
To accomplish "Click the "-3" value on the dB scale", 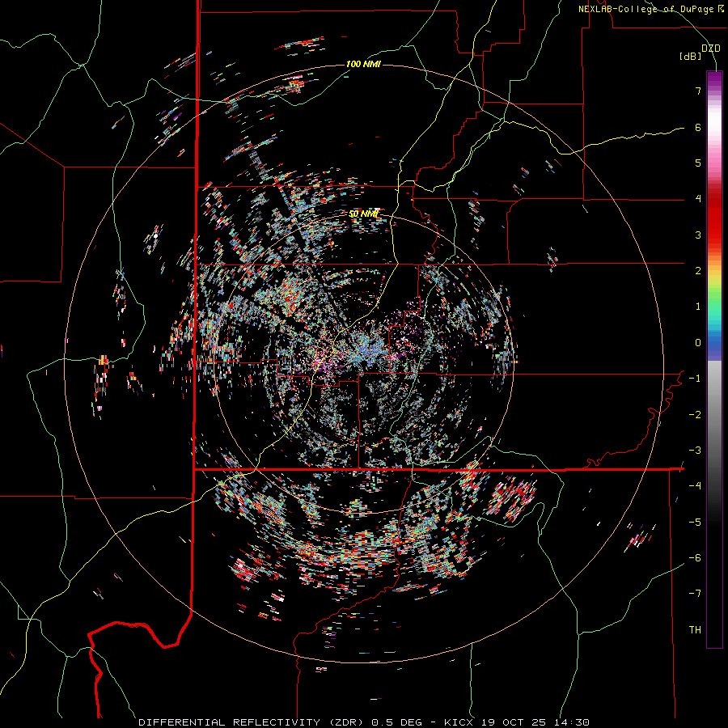I will (695, 451).
